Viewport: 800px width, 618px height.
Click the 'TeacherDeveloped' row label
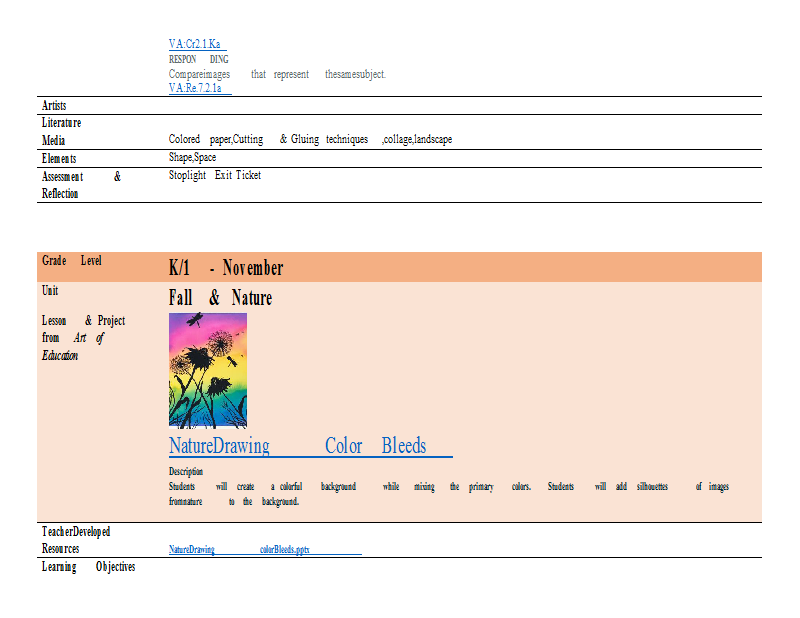[x=76, y=532]
